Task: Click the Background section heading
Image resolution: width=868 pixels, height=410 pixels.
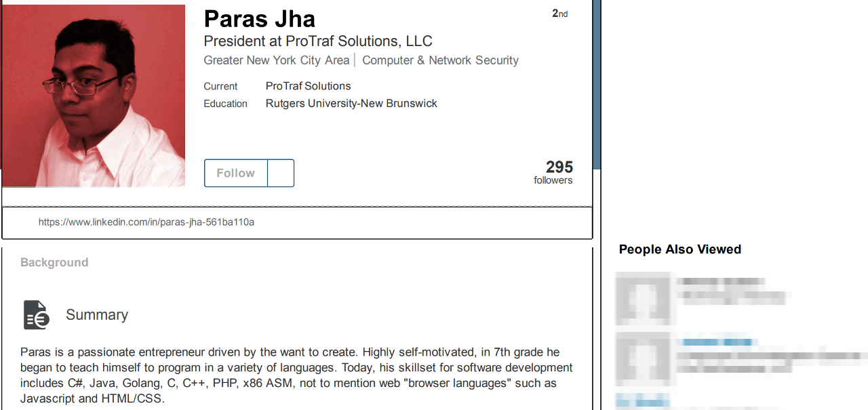Action: click(54, 263)
